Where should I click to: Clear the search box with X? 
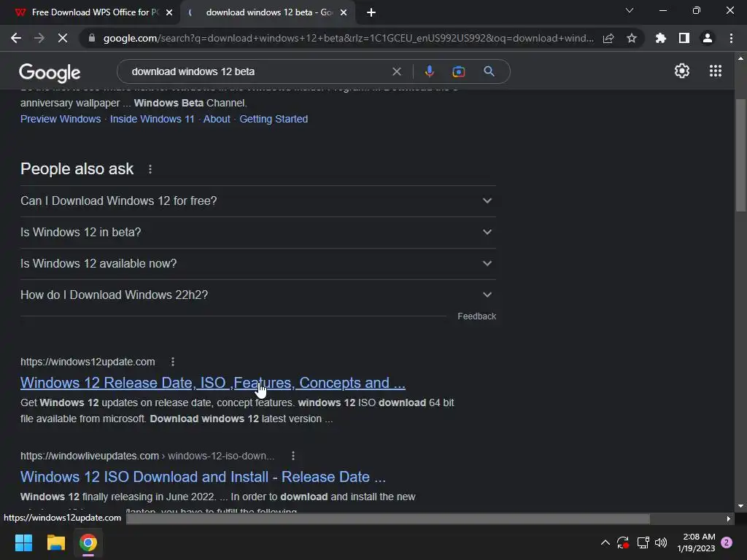[x=396, y=71]
